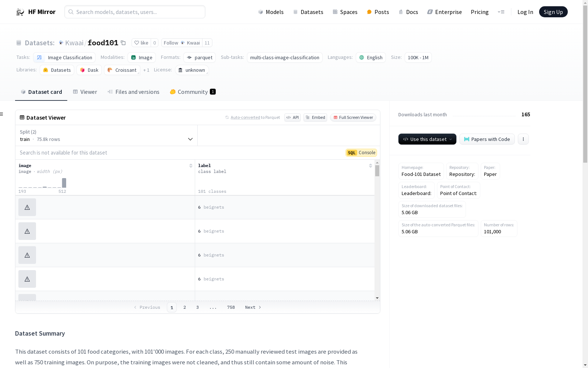Open the Files and versions tab
Viewport: 588px width, 368px height.
click(133, 92)
